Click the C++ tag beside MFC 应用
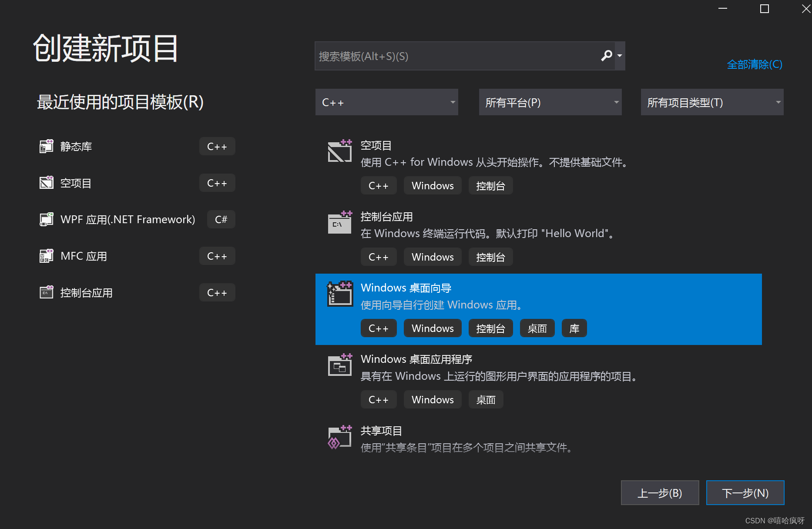This screenshot has height=529, width=812. pyautogui.click(x=217, y=256)
